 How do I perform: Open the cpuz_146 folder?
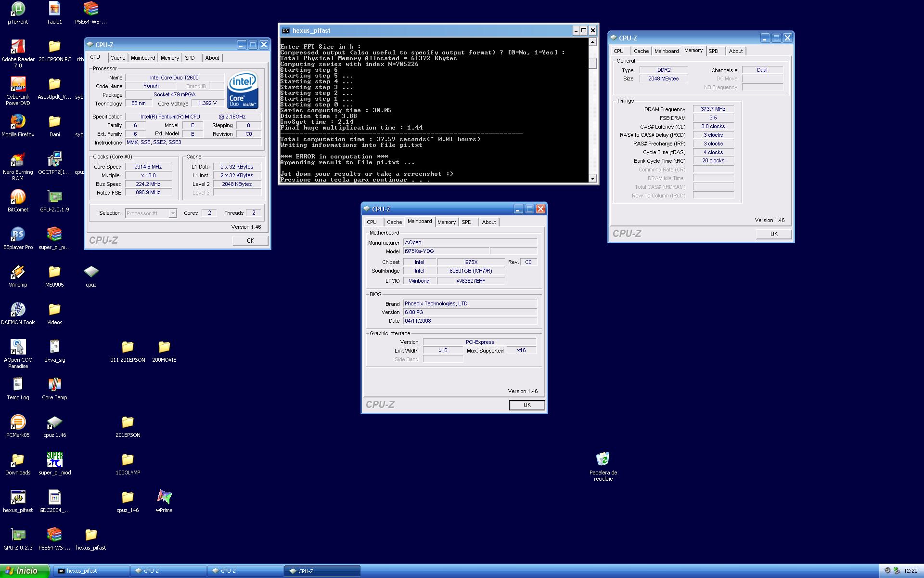coord(128,501)
